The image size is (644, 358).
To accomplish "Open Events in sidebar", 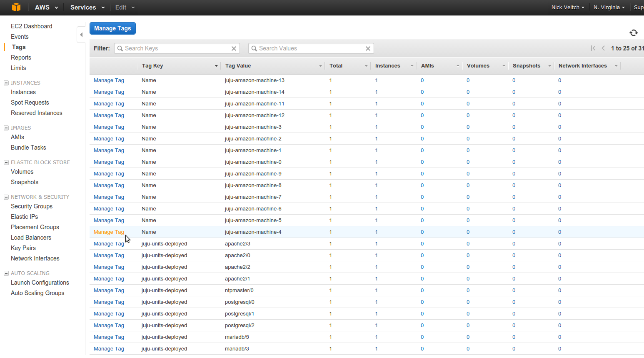I will pyautogui.click(x=20, y=37).
